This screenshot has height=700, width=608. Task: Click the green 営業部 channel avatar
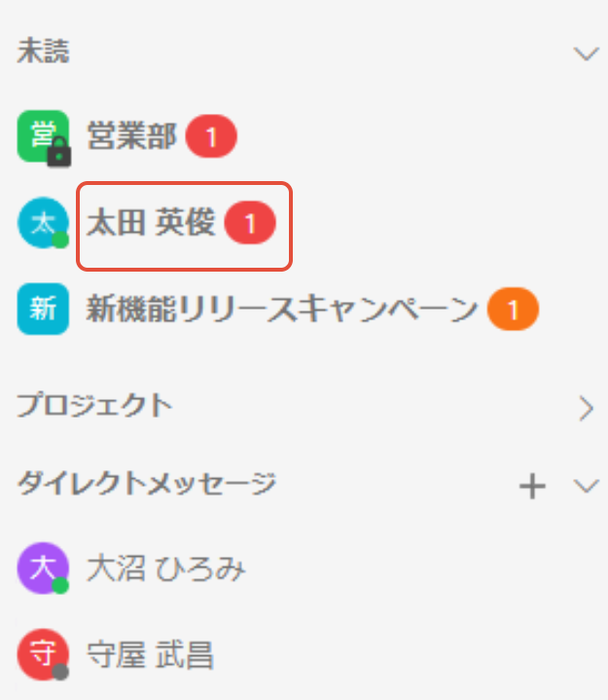coord(43,136)
